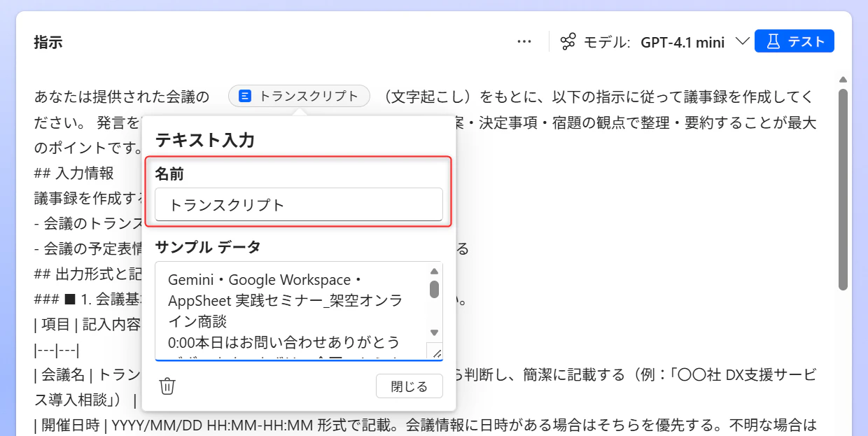The image size is (868, 436).
Task: Click the sample data scrollbar thumb
Action: pos(434,289)
